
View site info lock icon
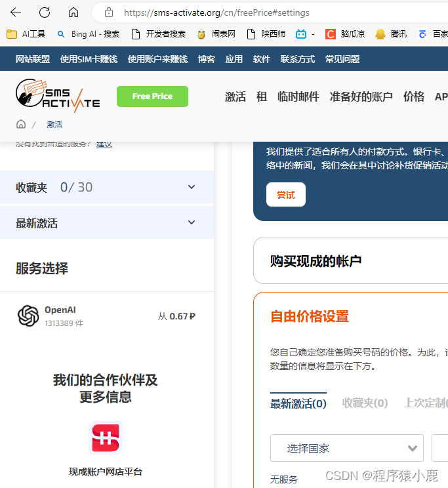pyautogui.click(x=109, y=12)
